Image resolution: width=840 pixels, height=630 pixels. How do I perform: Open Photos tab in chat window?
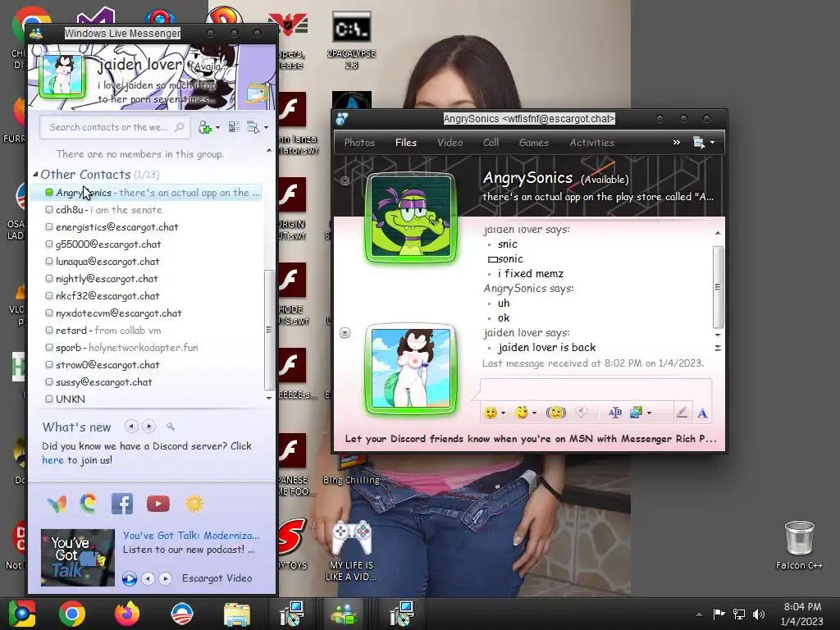point(359,143)
